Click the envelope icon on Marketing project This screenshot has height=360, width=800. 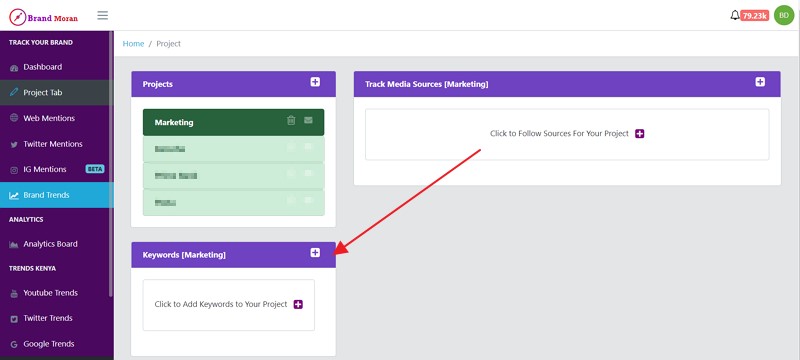[308, 120]
